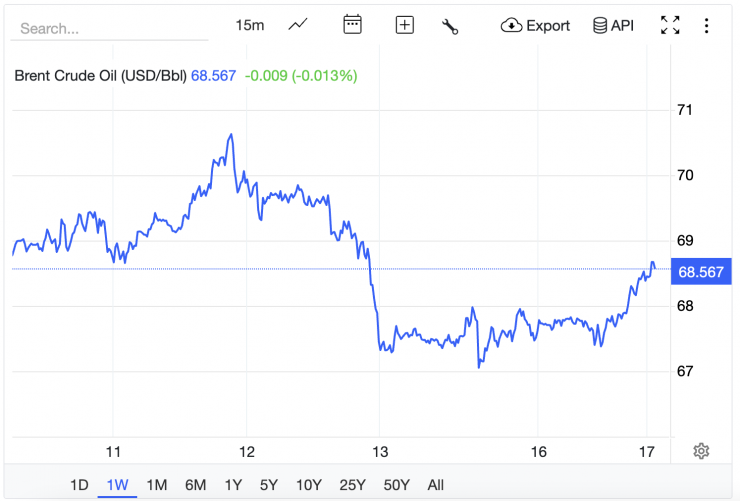Click in the Search input field

(x=108, y=28)
